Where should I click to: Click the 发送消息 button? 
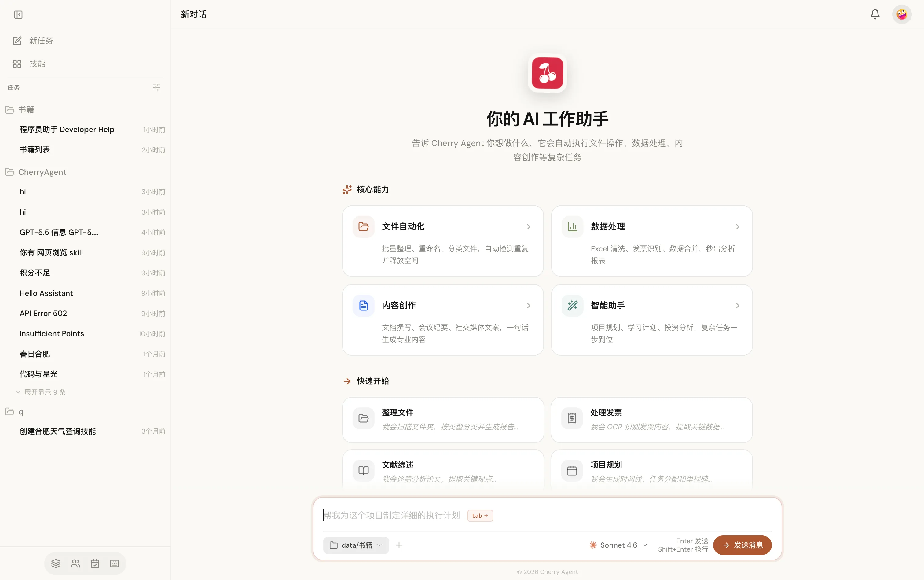click(742, 545)
